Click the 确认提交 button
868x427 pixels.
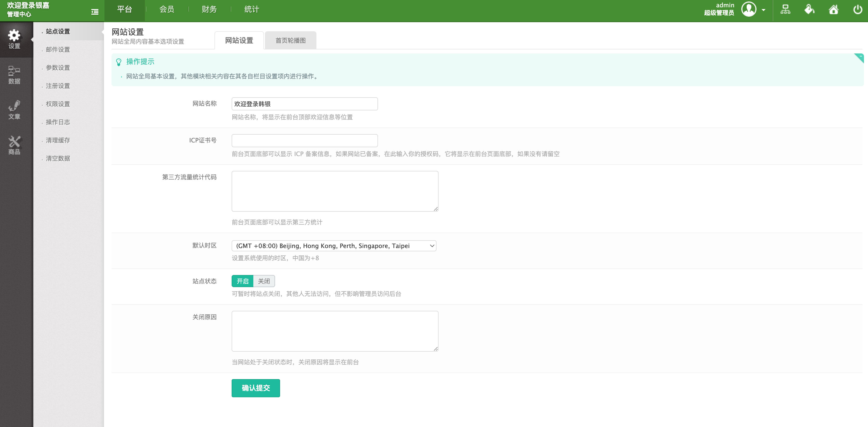[x=256, y=388]
